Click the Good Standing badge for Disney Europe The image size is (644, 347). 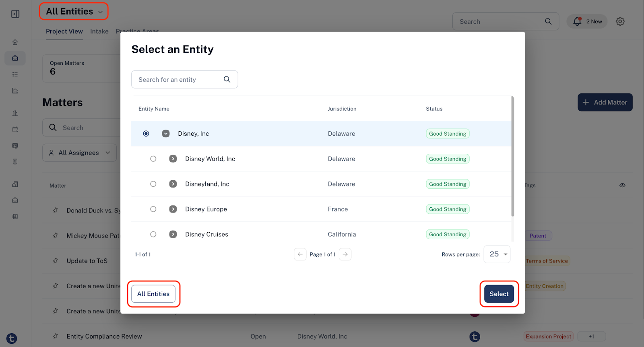(448, 209)
